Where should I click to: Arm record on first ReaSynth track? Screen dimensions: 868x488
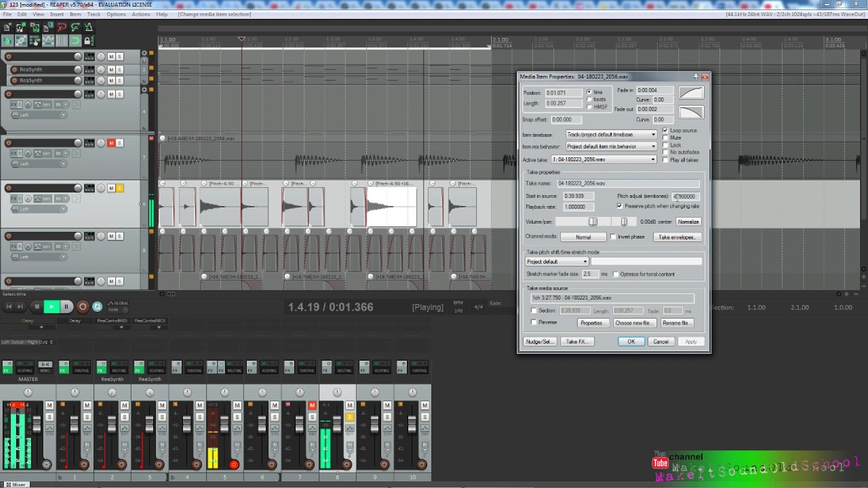[x=14, y=70]
